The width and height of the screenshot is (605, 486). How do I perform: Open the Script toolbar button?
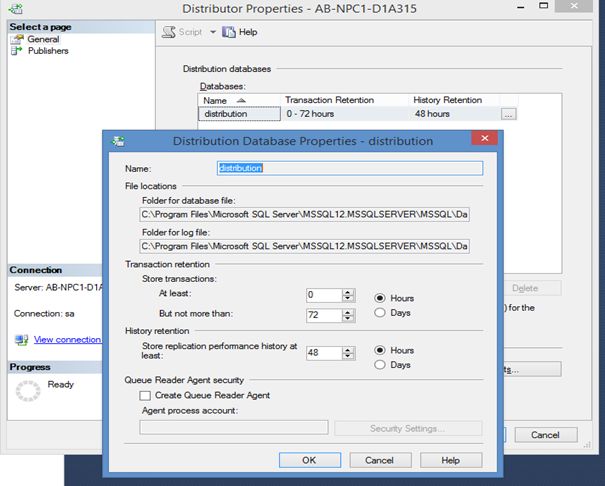182,32
